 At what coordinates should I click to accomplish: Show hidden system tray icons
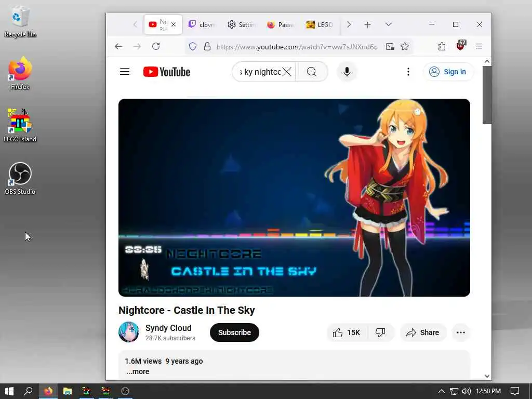point(441,391)
